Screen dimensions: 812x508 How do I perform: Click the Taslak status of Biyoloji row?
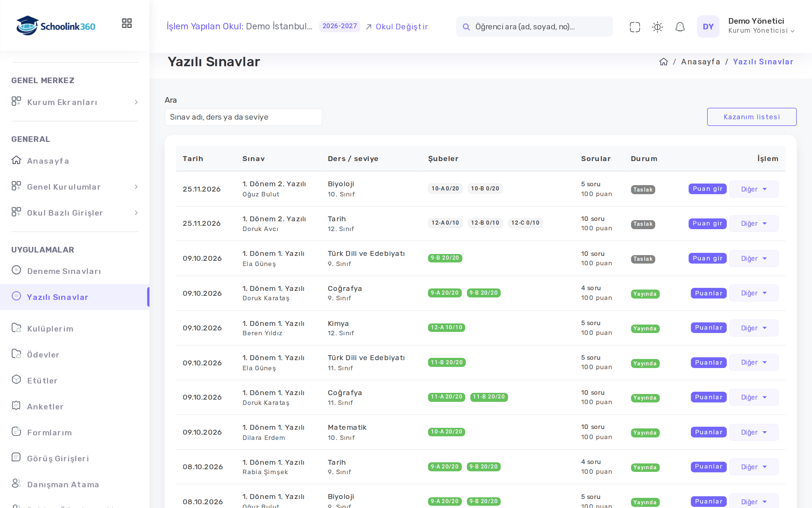click(x=643, y=190)
